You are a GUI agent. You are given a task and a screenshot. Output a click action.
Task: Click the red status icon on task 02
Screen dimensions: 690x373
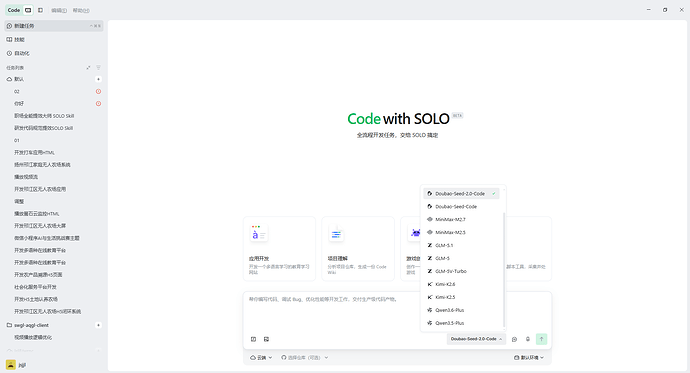coord(98,91)
